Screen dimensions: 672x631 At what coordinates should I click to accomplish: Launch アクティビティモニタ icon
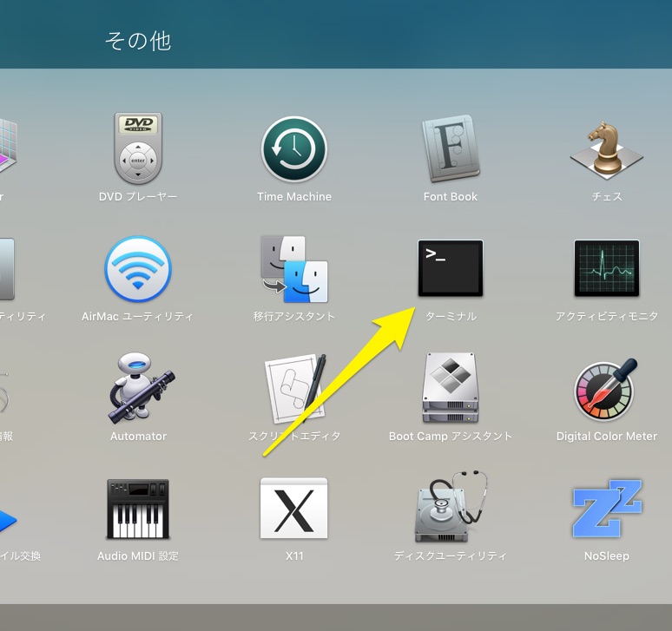(606, 268)
